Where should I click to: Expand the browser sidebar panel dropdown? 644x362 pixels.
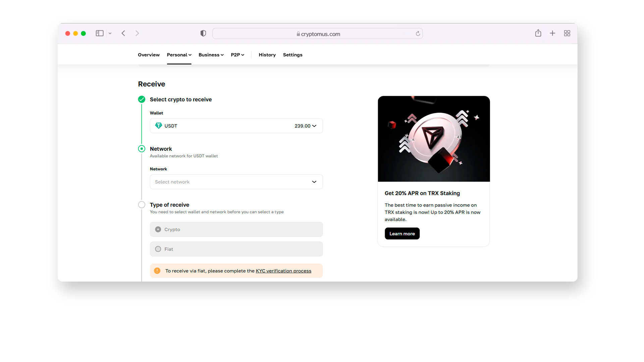(x=109, y=33)
